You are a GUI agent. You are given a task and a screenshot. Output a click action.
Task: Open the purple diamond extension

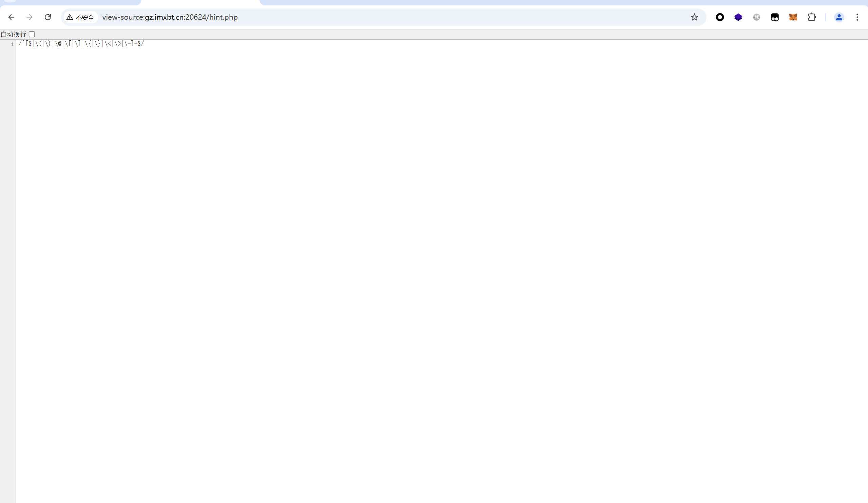pos(738,17)
